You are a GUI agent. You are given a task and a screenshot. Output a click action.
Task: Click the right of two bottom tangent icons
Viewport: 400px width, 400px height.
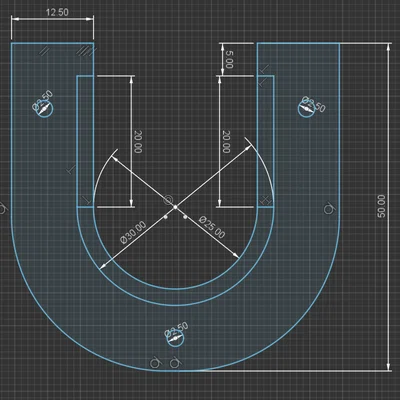[175, 363]
